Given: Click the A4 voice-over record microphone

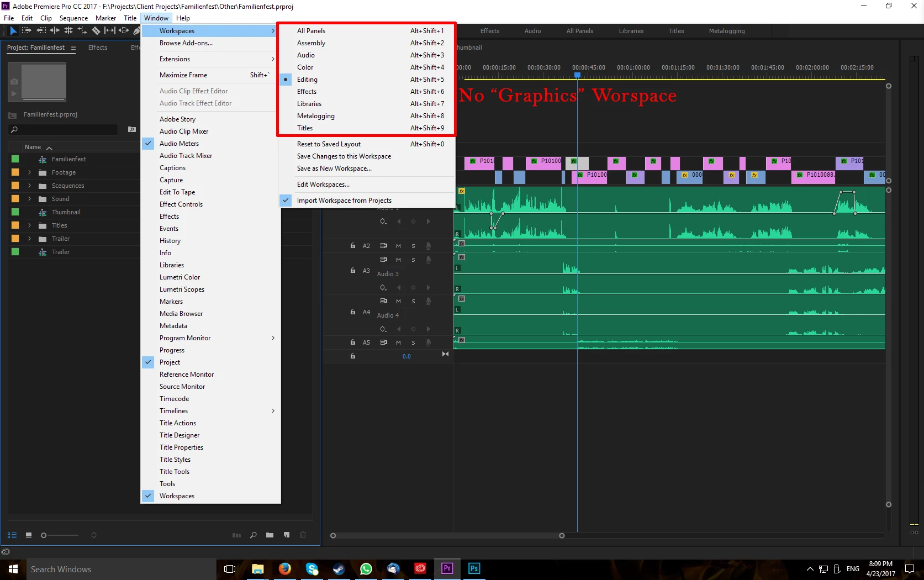Looking at the screenshot, I should (x=428, y=301).
